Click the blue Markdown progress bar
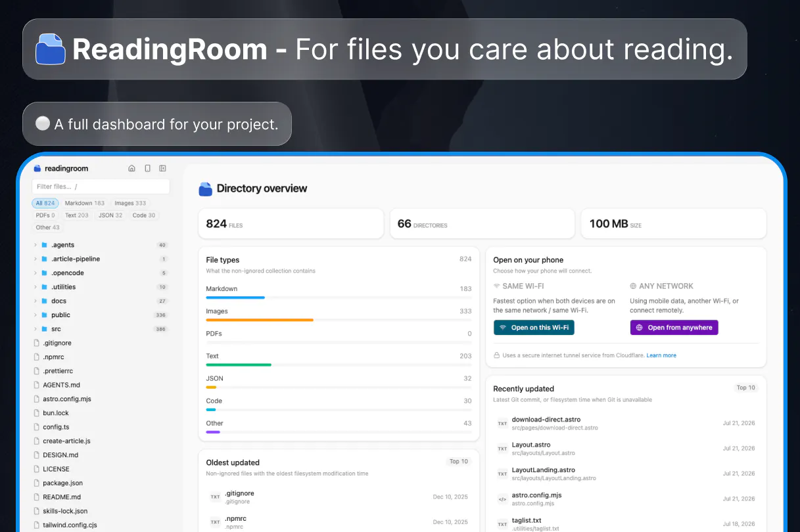Viewport: 800px width, 532px height. tap(235, 298)
